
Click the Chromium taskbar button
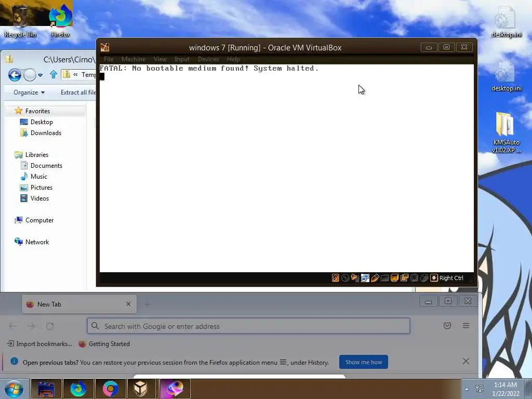(111, 389)
